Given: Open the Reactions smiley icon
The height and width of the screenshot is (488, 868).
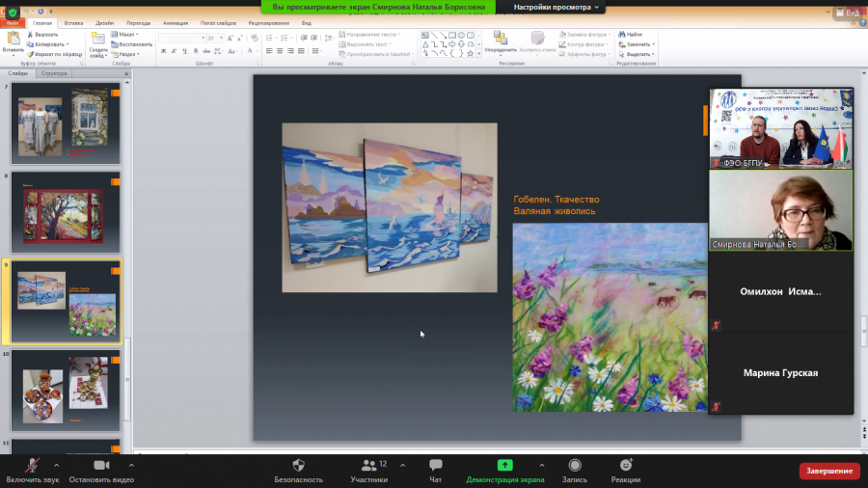Looking at the screenshot, I should (x=626, y=465).
